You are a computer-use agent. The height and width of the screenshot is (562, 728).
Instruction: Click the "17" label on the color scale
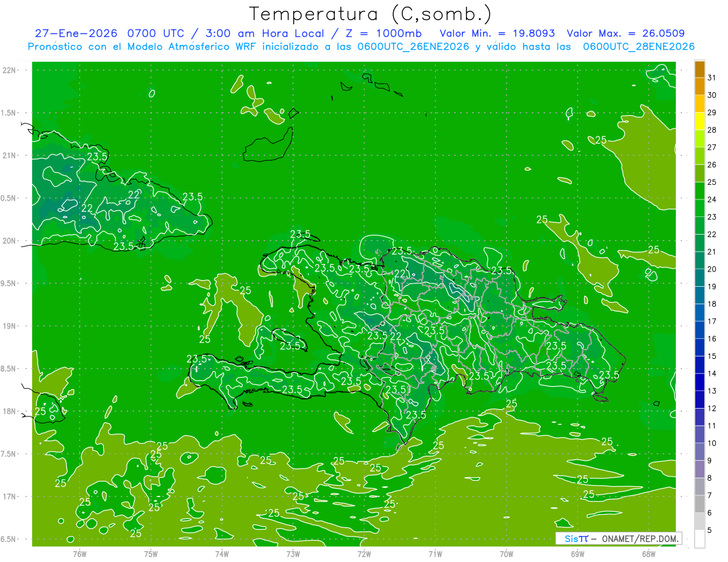[712, 321]
